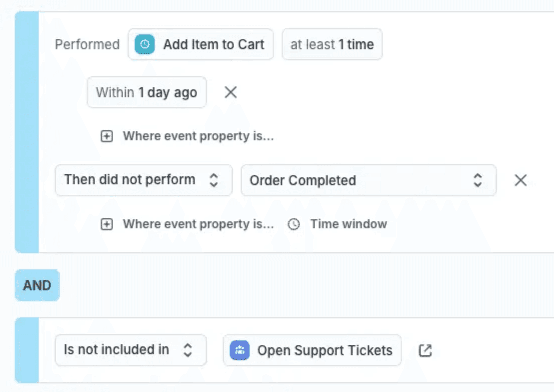Click the audience icon on Open Support Tickets
Screen dimensions: 554x392
pos(240,350)
